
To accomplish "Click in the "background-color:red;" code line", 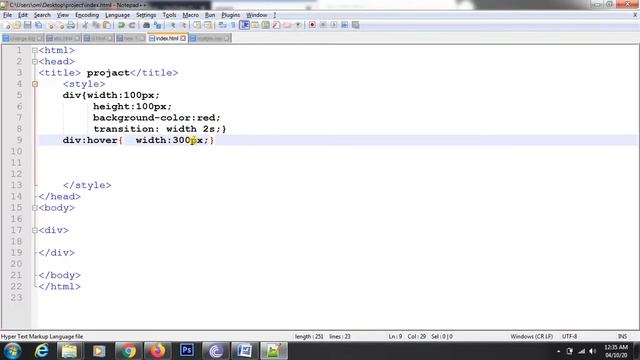I will point(157,118).
